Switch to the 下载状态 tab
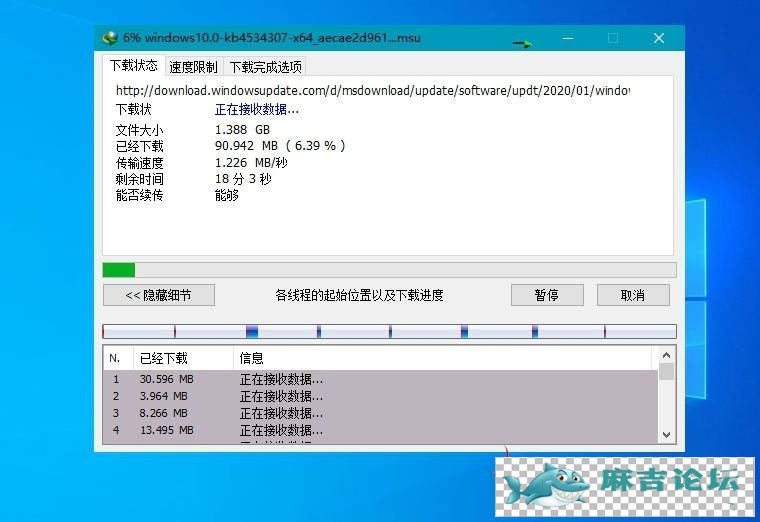Screen dimensions: 760x522 134,65
